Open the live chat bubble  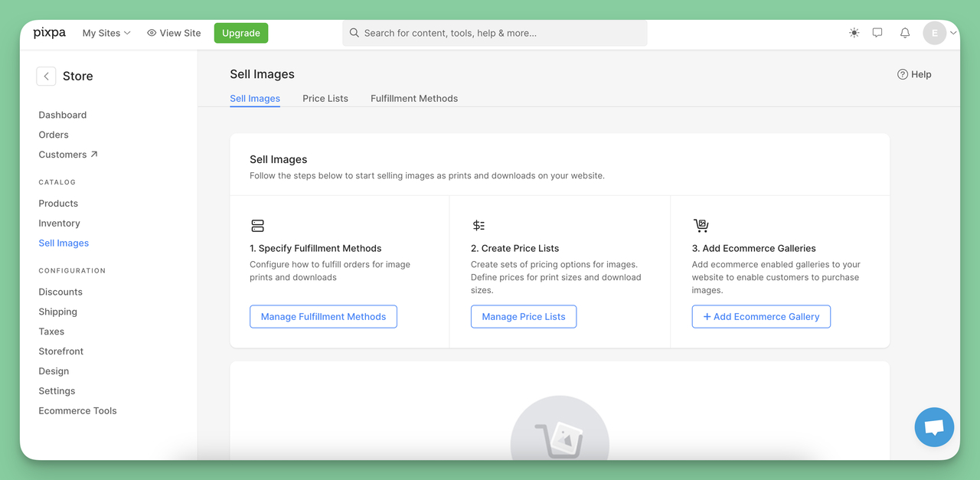coord(934,426)
